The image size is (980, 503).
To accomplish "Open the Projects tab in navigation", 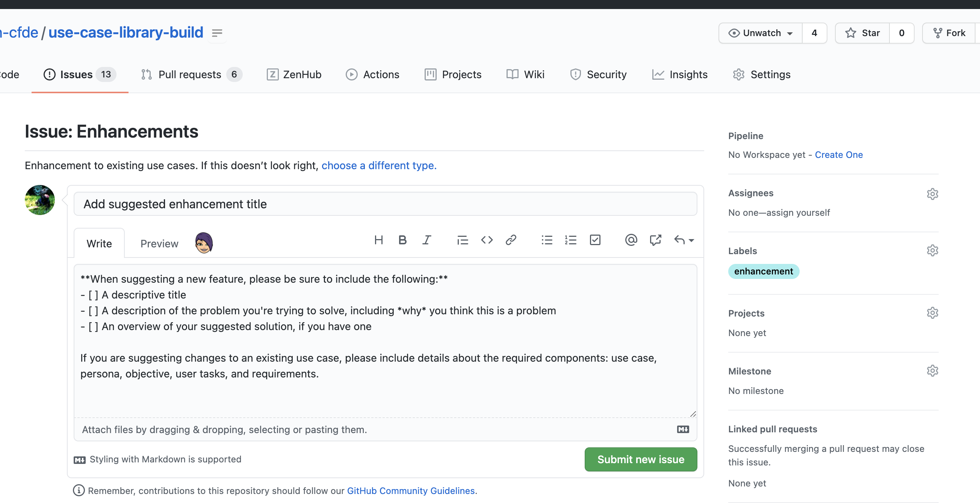I will point(453,74).
